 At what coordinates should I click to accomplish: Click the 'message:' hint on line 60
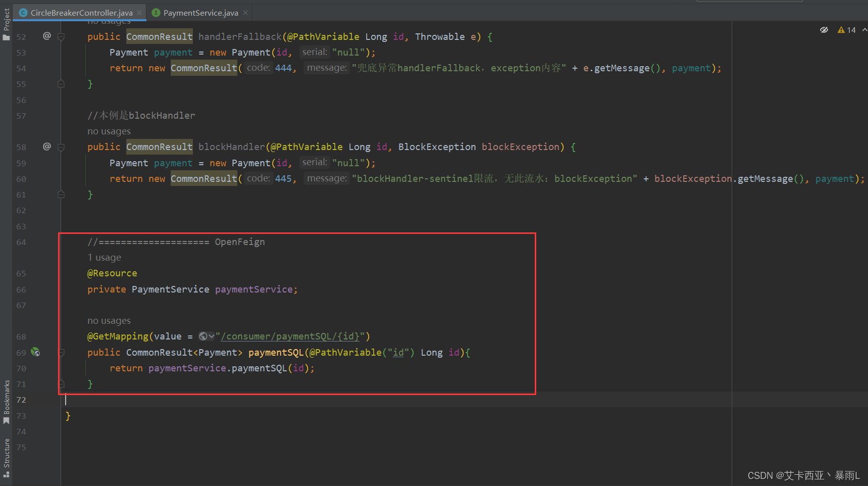pyautogui.click(x=327, y=178)
